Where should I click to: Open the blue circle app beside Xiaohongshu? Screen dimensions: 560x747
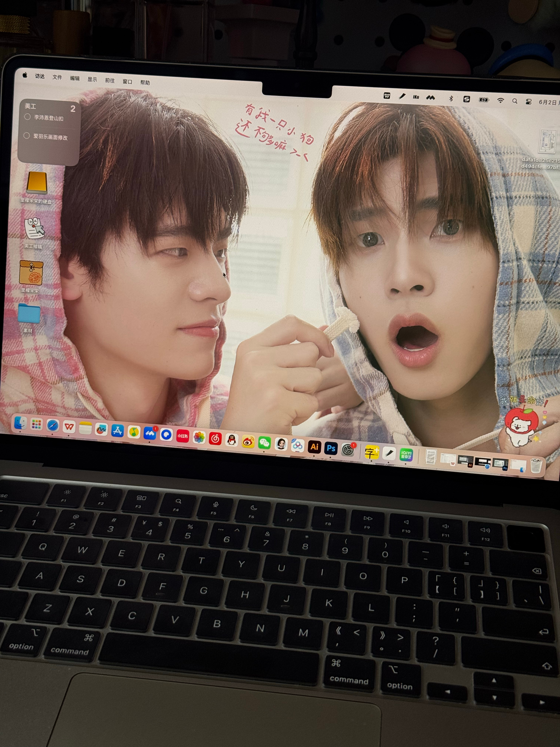pos(166,435)
